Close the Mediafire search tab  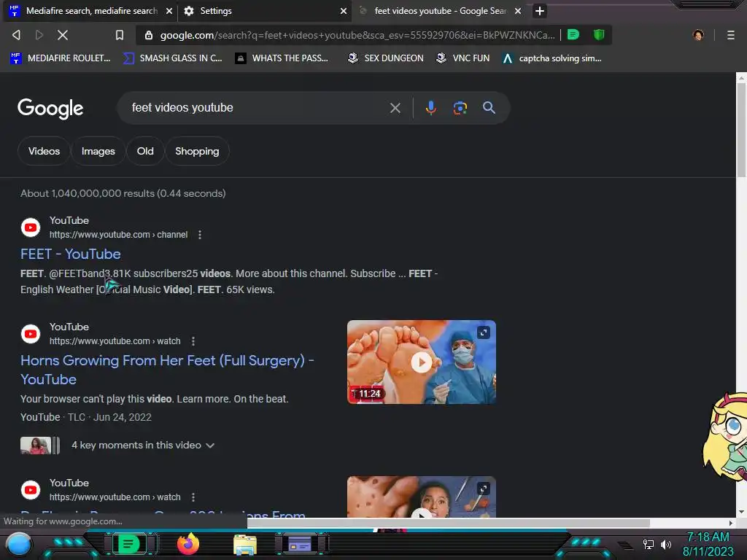169,11
